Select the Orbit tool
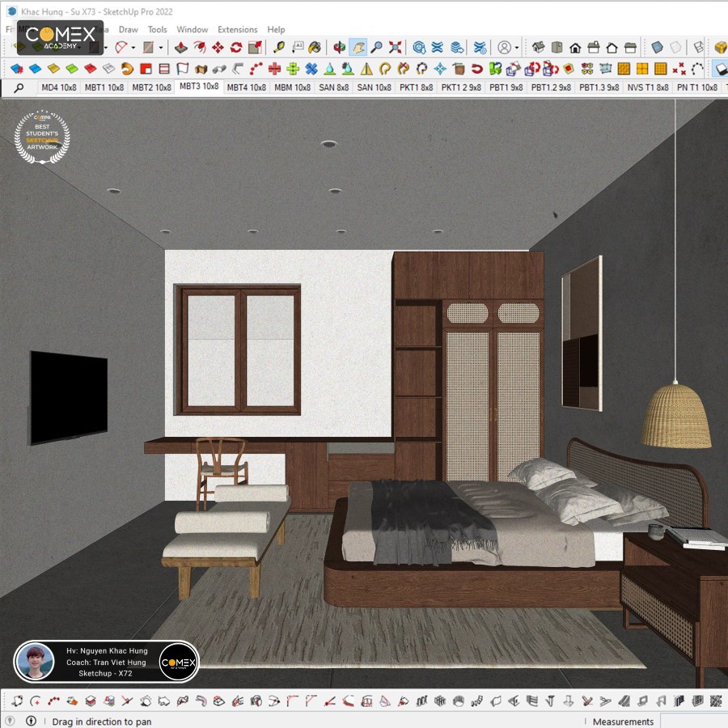 pos(340,47)
